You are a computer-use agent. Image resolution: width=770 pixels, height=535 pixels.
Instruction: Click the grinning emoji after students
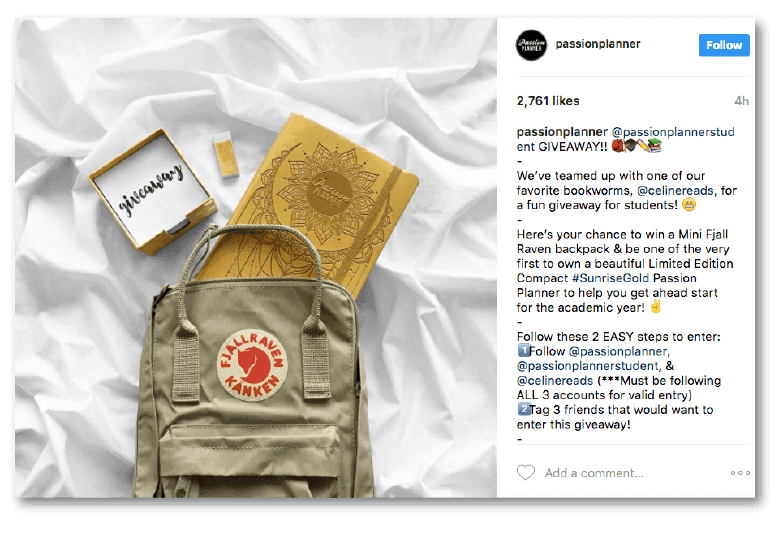tap(689, 205)
